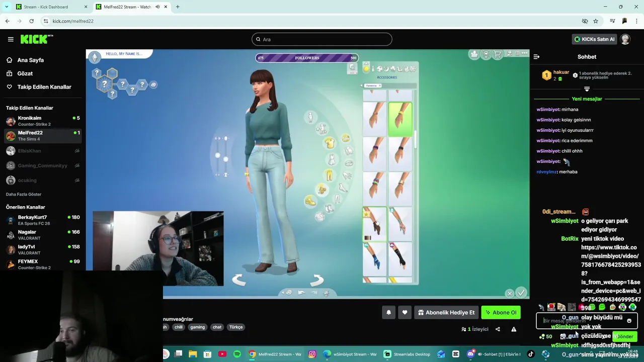Click the Followers progress bar
The image size is (644, 362).
(307, 58)
